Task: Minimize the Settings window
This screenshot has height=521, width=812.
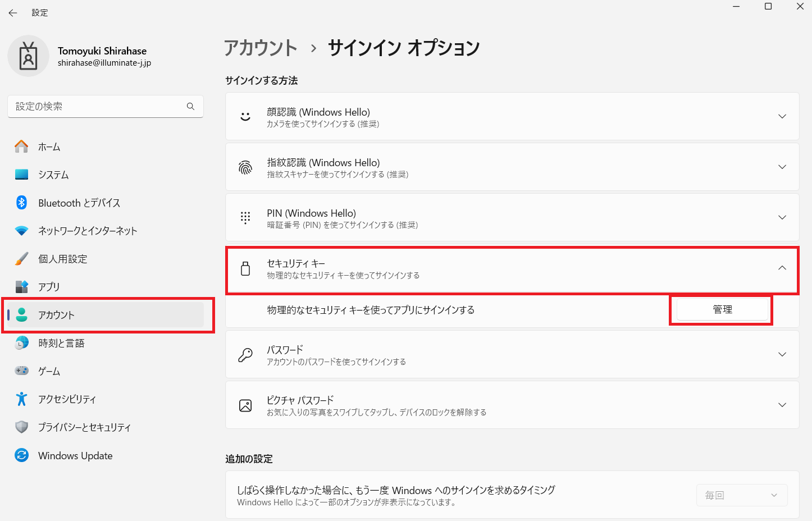Action: 736,6
